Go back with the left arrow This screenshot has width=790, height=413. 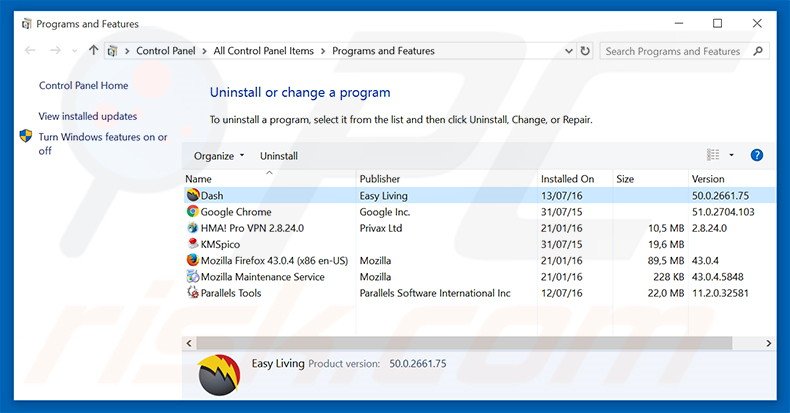click(x=30, y=50)
